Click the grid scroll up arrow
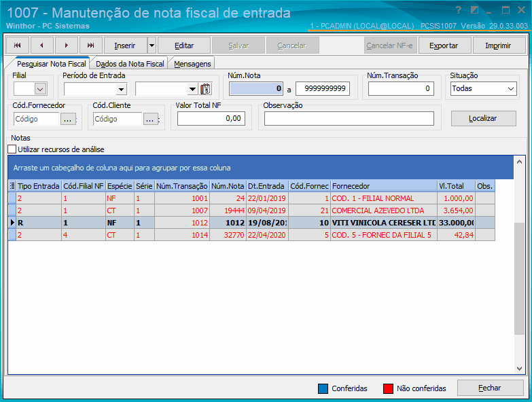Image resolution: width=532 pixels, height=402 pixels. tap(519, 162)
